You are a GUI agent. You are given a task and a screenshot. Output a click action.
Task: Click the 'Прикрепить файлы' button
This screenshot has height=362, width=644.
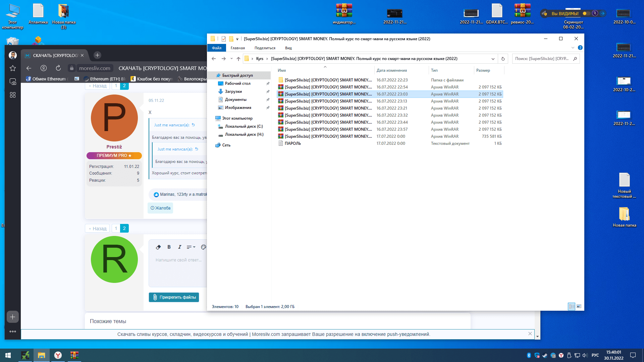tap(174, 297)
